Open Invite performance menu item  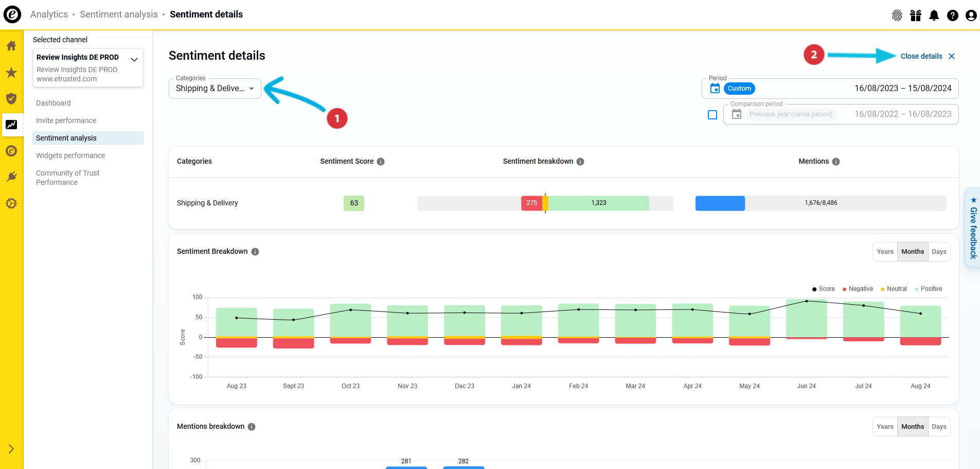click(66, 120)
